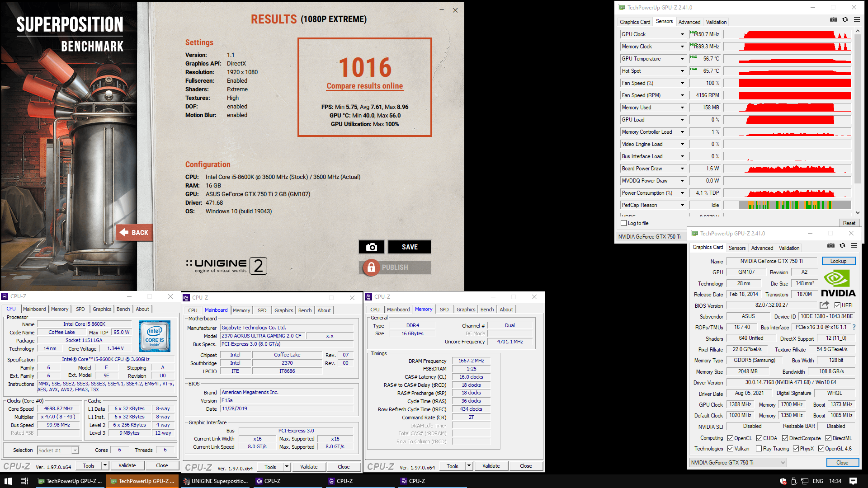
Task: Open the notification center icon
Action: [x=853, y=481]
